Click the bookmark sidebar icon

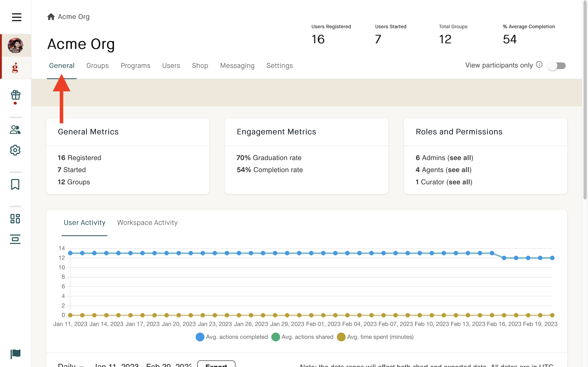pos(15,185)
